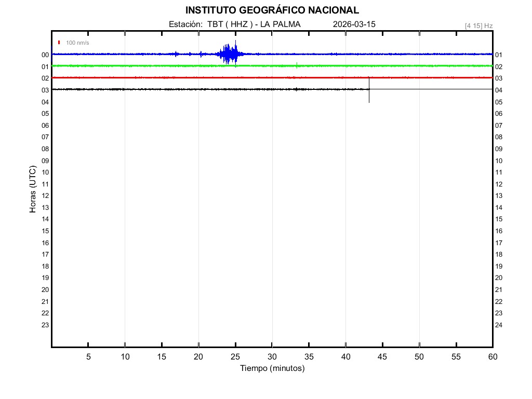Click the 30 minute tick label
This screenshot has width=532, height=399.
tap(272, 357)
